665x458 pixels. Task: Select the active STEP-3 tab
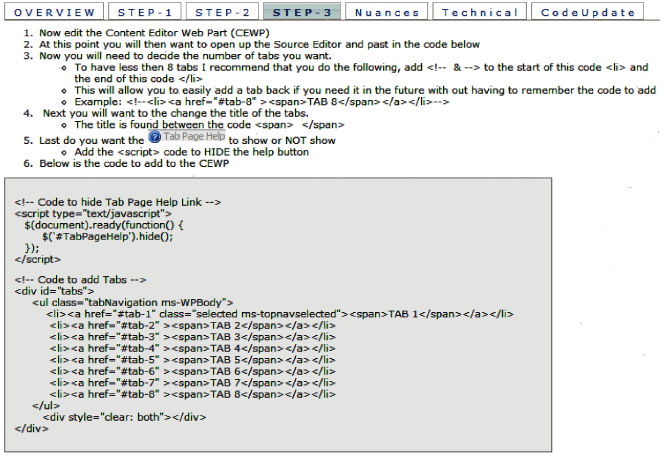(x=302, y=12)
